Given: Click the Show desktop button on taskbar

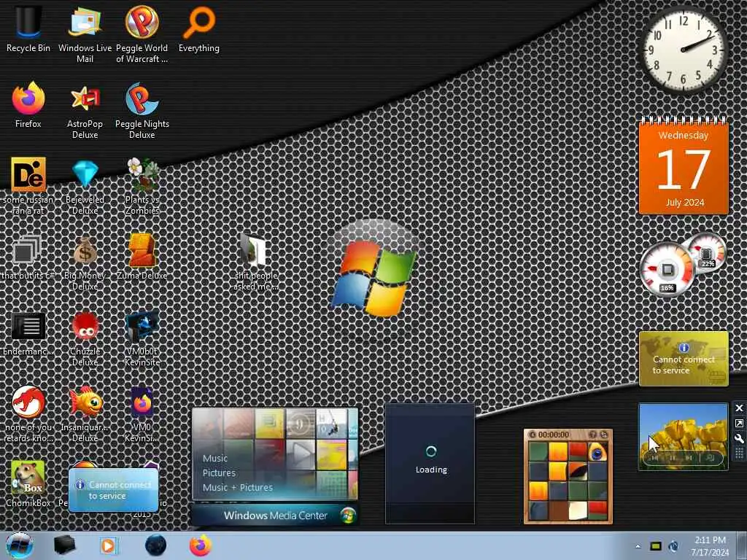Looking at the screenshot, I should coord(741,545).
